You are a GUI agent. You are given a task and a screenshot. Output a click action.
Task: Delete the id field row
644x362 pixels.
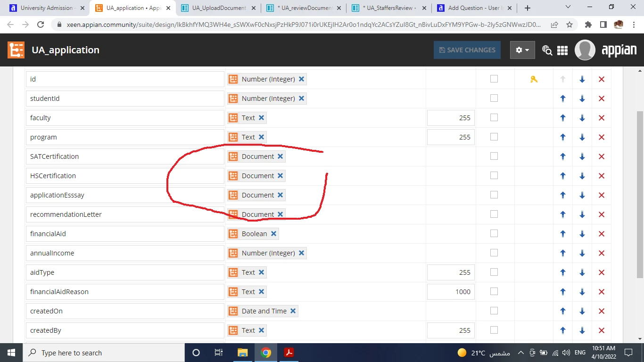pos(602,79)
